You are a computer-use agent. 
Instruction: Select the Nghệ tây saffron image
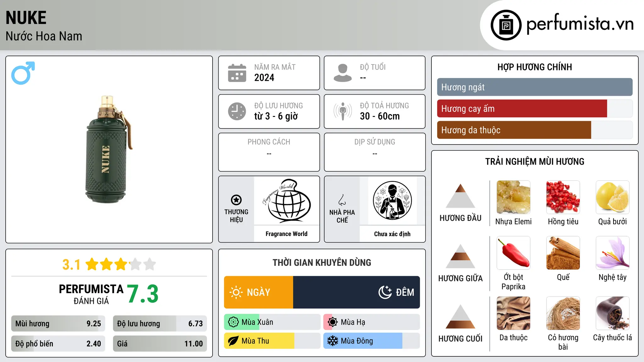pos(613,253)
